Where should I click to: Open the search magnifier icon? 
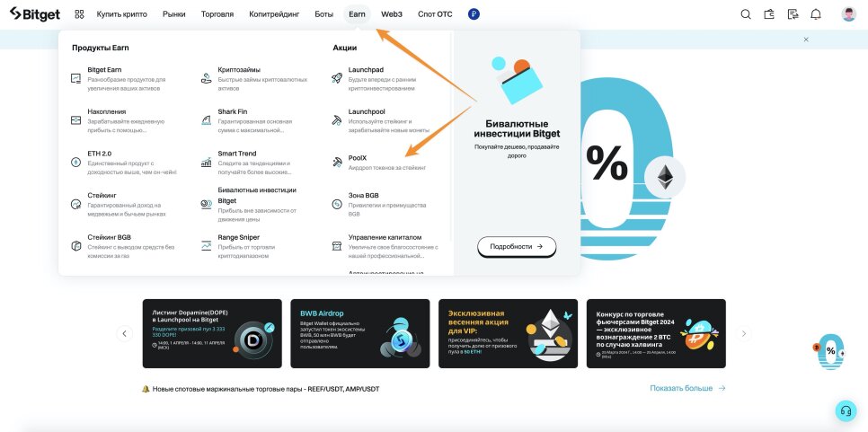coord(746,14)
